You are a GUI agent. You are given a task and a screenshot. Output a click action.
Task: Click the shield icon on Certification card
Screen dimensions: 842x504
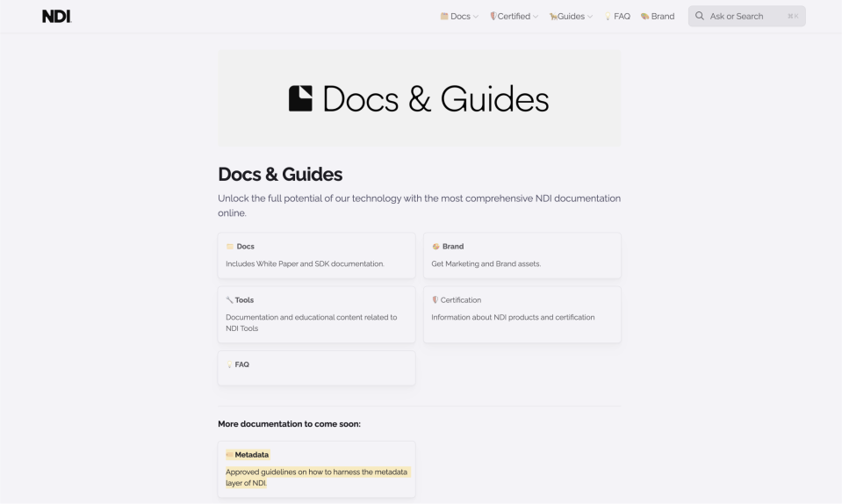(435, 299)
